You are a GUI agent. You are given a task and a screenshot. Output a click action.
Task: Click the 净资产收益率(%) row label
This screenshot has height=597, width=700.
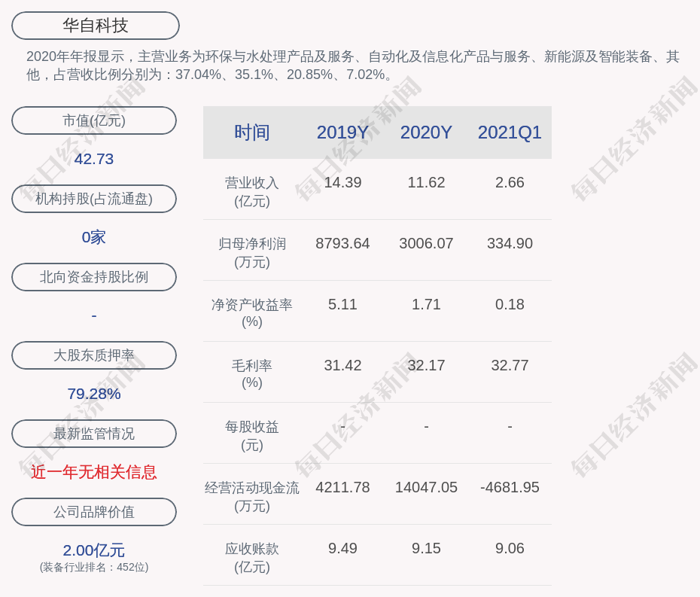[252, 313]
